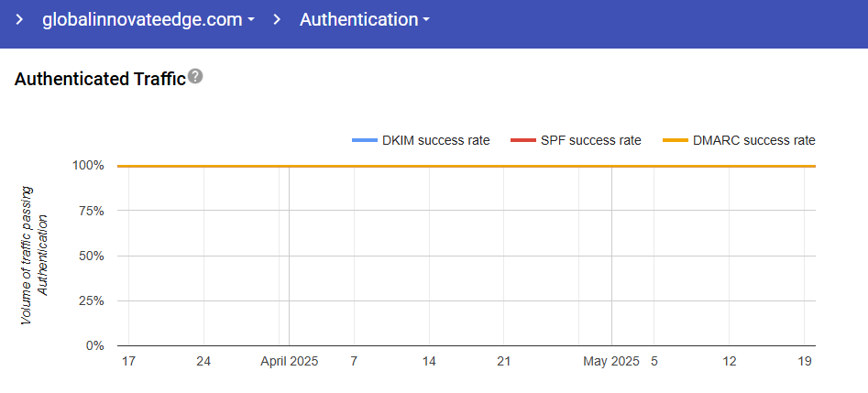Screen dimensions: 868x393
Task: Click the orange DMARC legend swatch
Action: coord(676,140)
